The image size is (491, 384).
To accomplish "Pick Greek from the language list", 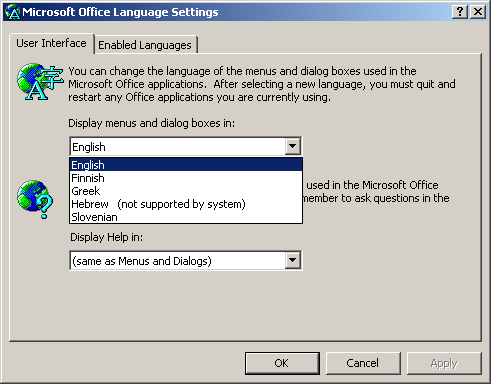I will point(186,191).
